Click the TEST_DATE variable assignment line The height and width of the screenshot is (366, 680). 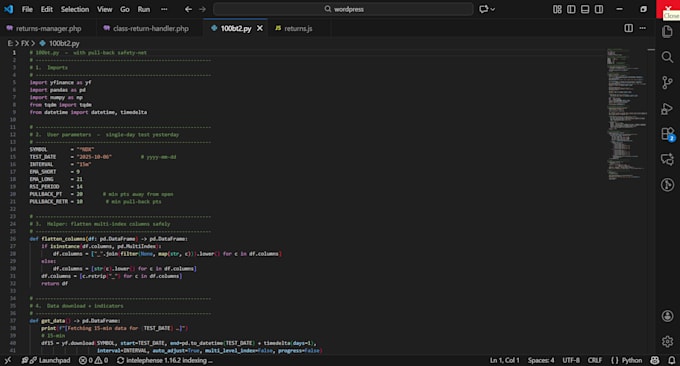102,157
